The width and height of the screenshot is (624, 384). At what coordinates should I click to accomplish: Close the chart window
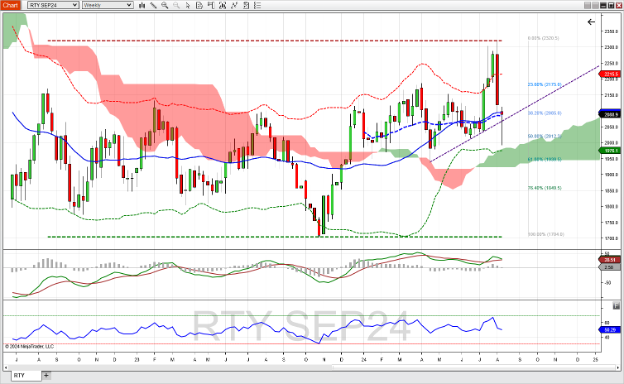pos(618,5)
